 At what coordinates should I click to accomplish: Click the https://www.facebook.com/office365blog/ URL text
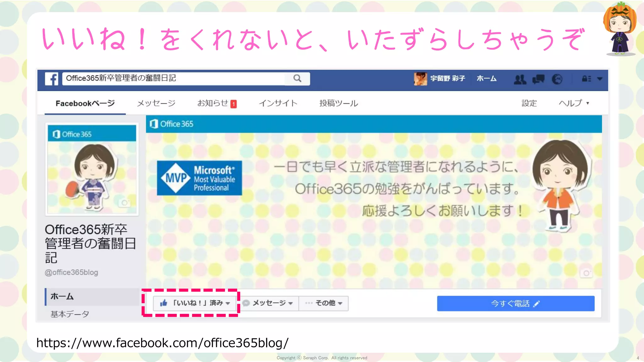pos(162,343)
